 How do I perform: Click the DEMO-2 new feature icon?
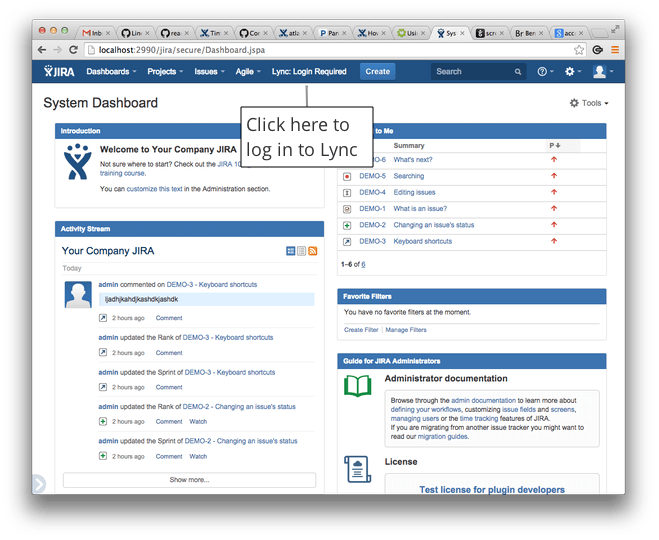pos(347,226)
